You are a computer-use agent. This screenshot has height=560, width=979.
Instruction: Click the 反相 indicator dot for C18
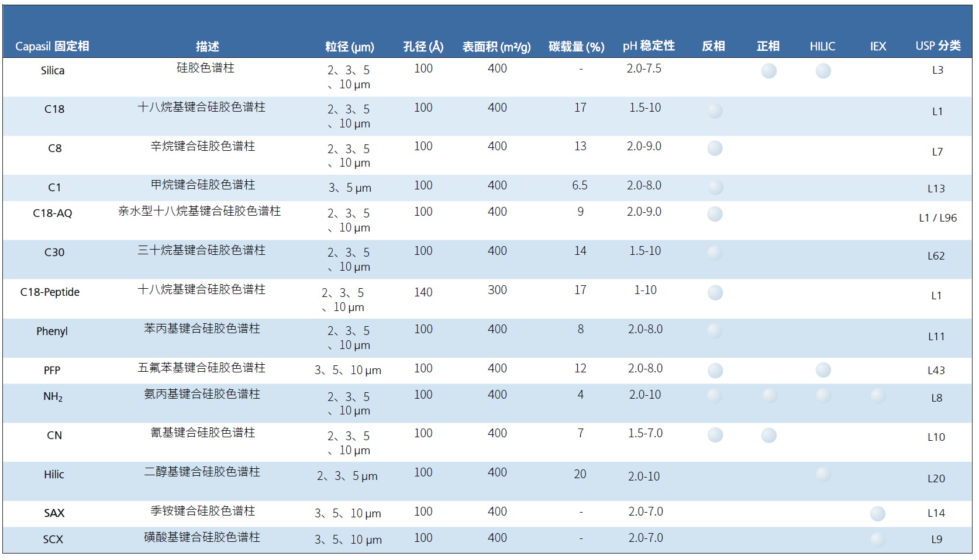pos(715,110)
